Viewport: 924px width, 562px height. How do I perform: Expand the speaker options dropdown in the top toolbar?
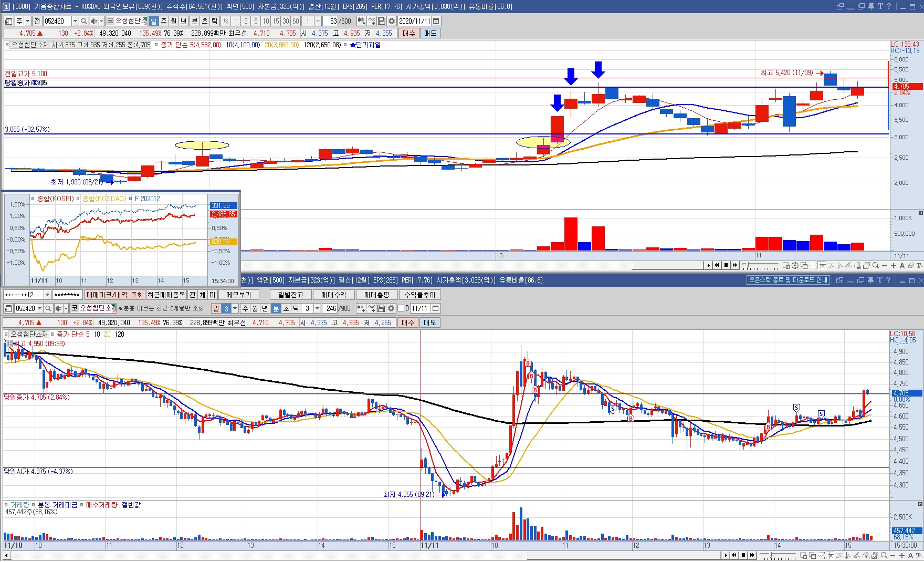101,21
